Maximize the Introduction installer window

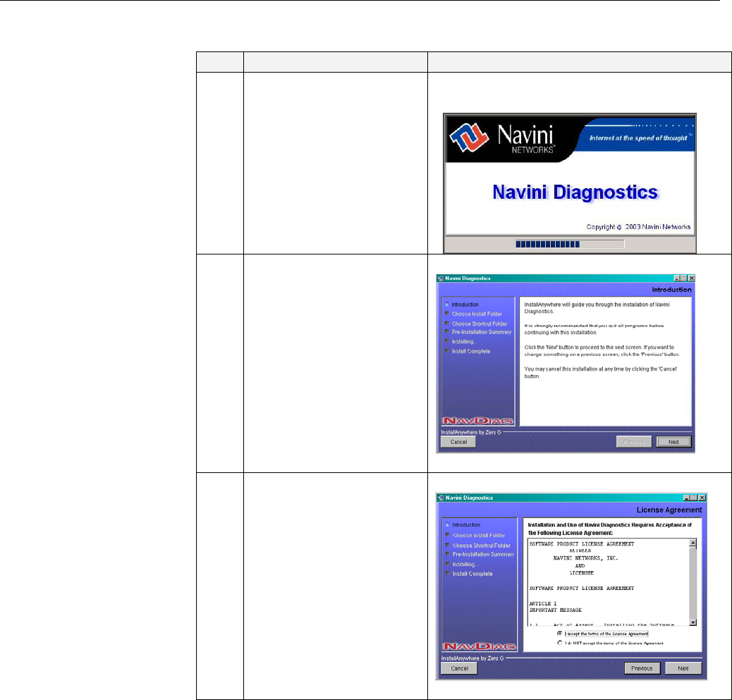coord(684,278)
